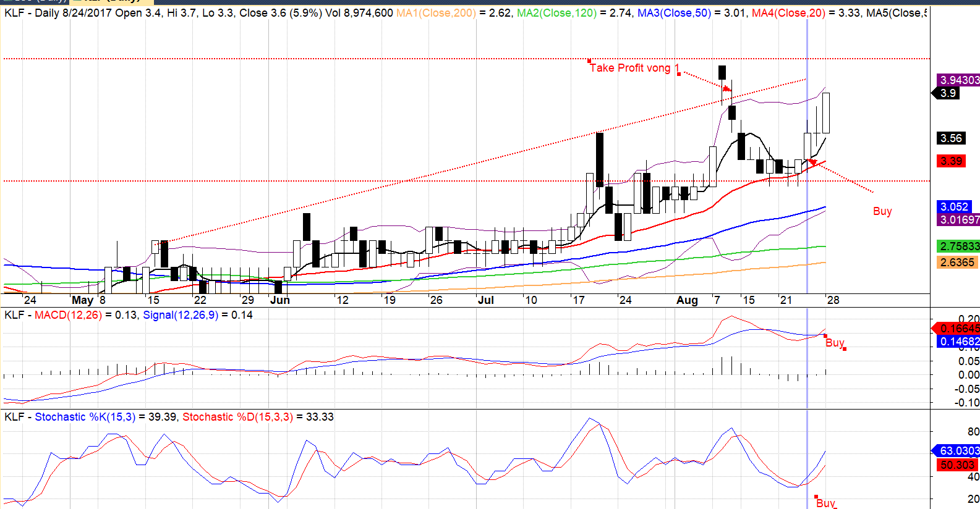The width and height of the screenshot is (980, 509).
Task: Click the red 3.39 axis value tag
Action: pyautogui.click(x=951, y=161)
